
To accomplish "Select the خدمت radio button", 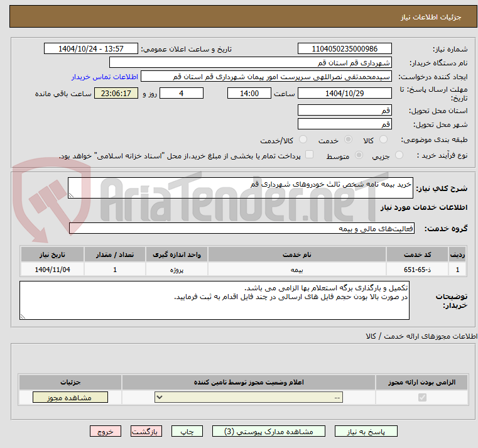I will pyautogui.click(x=348, y=139).
